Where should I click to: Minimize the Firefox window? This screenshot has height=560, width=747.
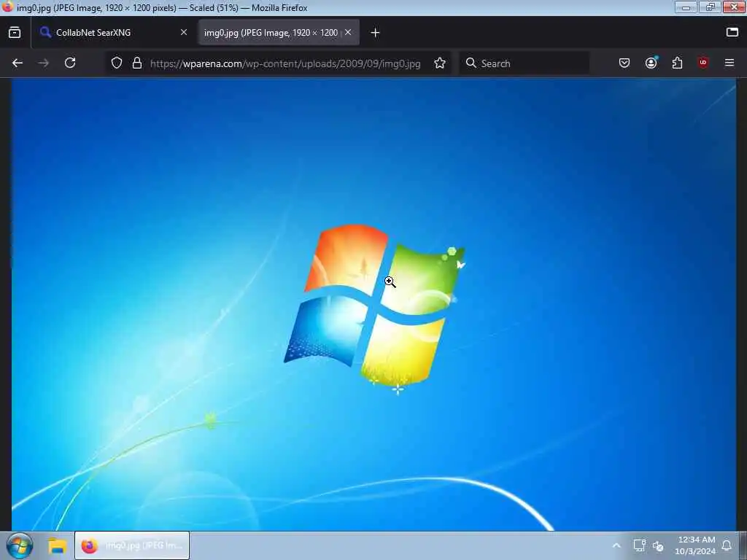point(686,7)
